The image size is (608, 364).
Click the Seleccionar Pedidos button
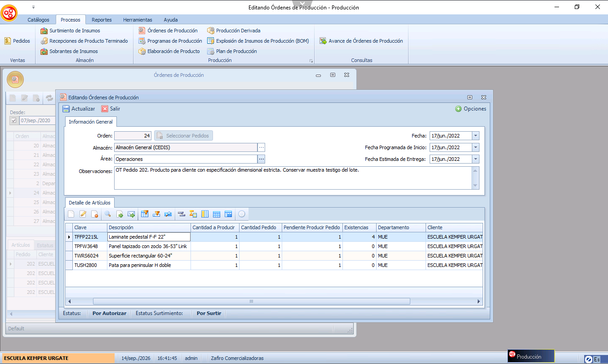[x=183, y=136]
